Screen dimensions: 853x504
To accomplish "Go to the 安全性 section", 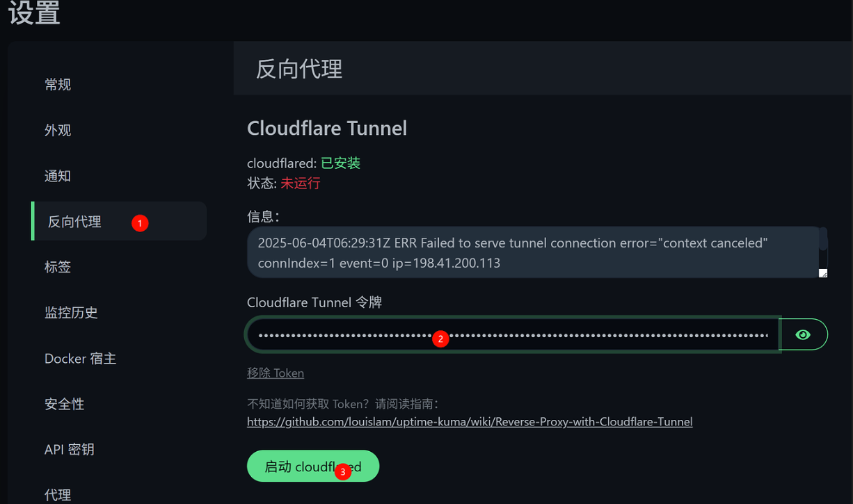I will pyautogui.click(x=65, y=404).
